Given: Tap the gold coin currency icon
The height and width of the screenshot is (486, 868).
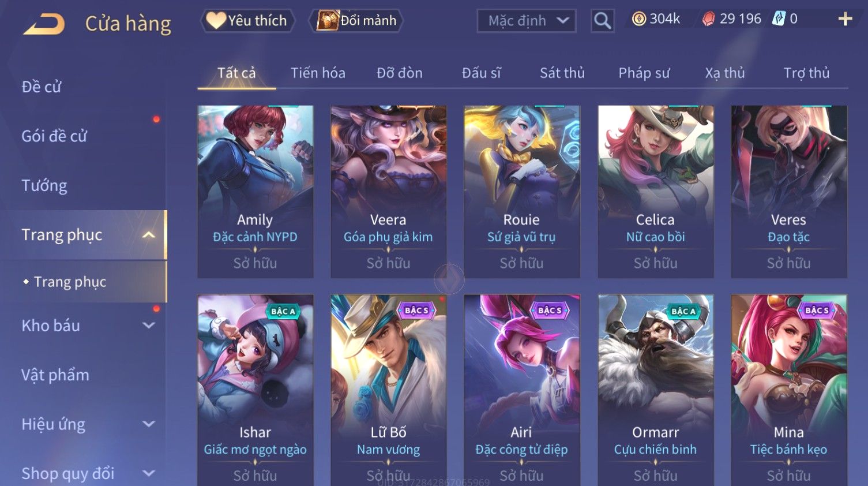Looking at the screenshot, I should coord(638,19).
